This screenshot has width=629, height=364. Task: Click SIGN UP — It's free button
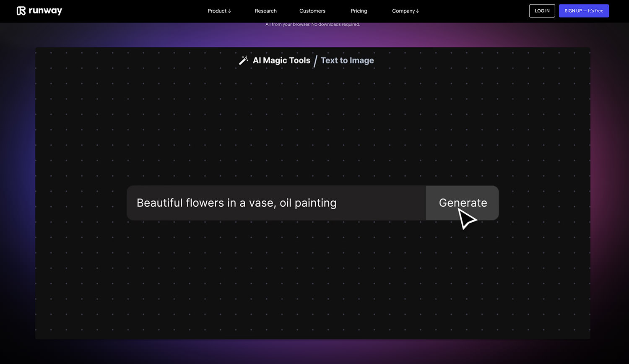coord(584,11)
